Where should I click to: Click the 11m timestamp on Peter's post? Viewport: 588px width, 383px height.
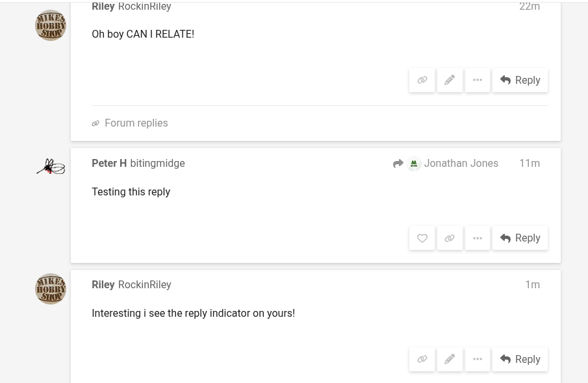[529, 164]
